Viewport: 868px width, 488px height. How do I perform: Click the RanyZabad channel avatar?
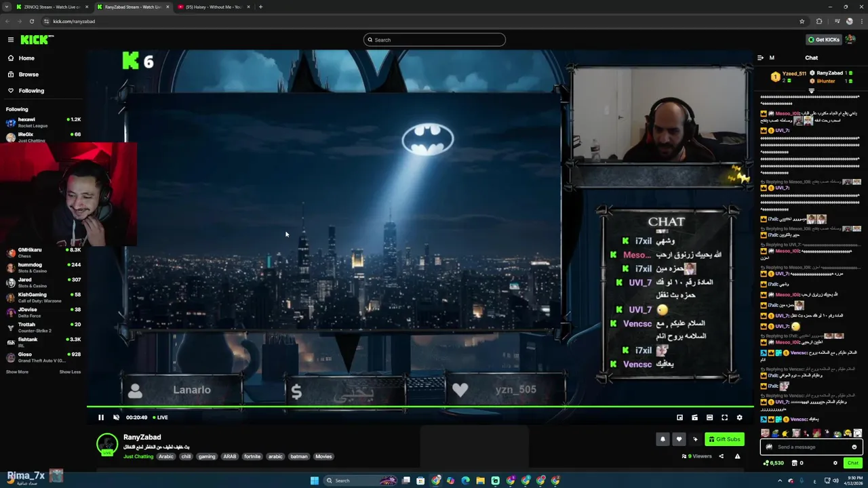point(107,445)
